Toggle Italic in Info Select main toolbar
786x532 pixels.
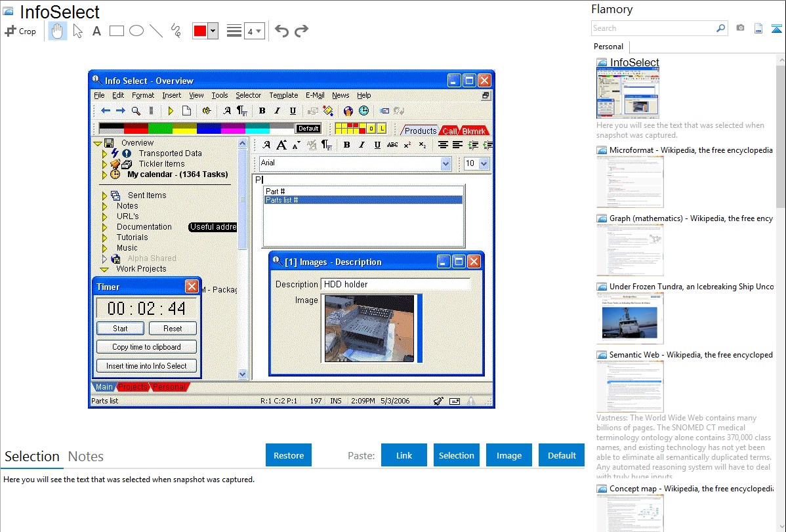click(278, 111)
